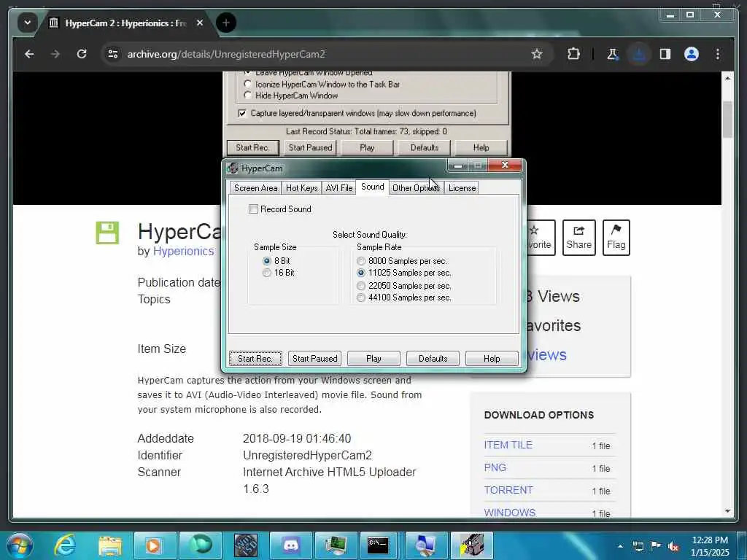The width and height of the screenshot is (747, 560).
Task: Switch to the License tab
Action: coord(462,188)
